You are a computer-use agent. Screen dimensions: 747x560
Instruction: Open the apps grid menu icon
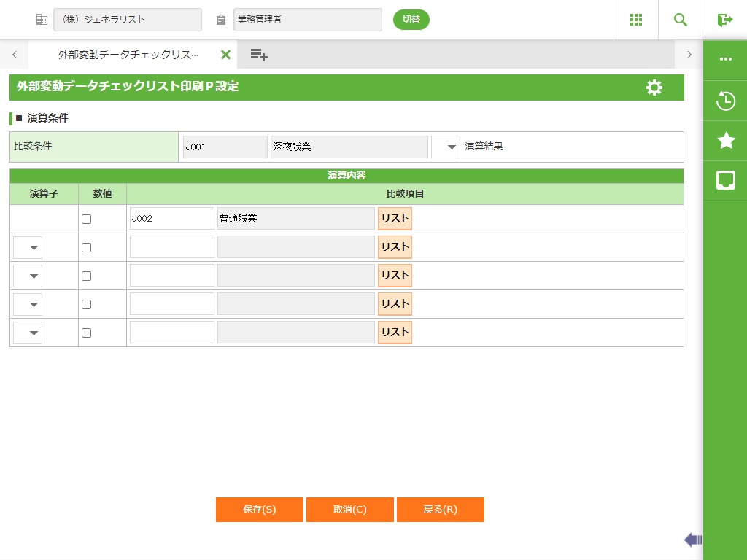click(x=636, y=20)
